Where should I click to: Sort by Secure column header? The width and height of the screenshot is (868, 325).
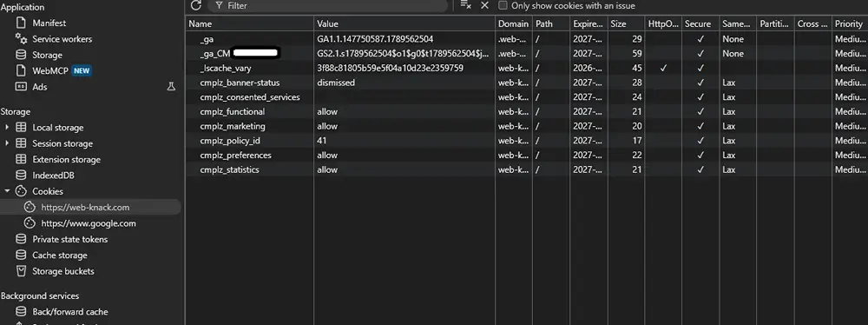[700, 23]
